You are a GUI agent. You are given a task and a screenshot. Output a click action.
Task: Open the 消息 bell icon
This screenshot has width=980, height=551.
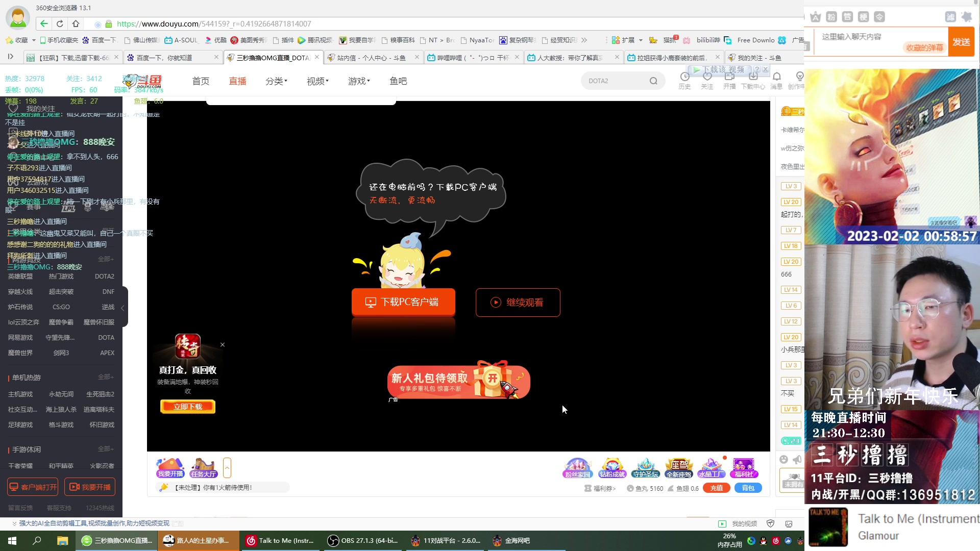click(x=776, y=81)
